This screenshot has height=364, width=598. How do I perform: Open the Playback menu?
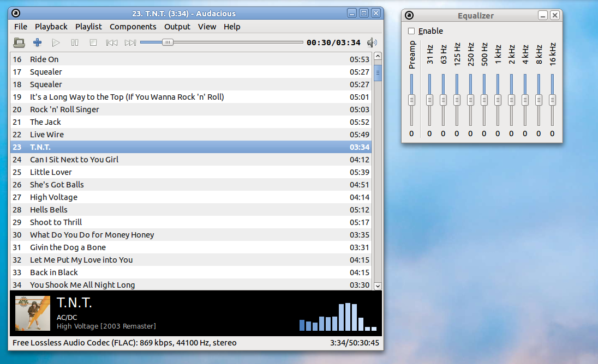tap(51, 27)
